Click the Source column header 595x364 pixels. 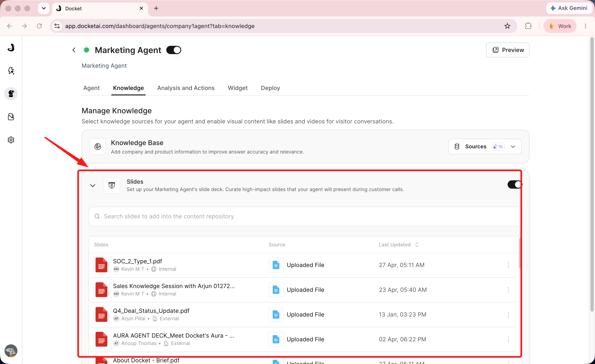click(277, 245)
